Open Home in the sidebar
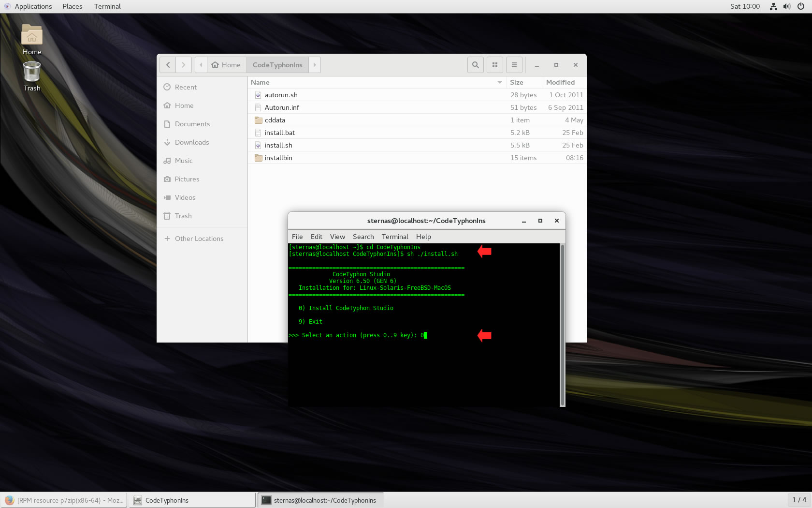Screen dimensions: 812x508 tap(202, 105)
